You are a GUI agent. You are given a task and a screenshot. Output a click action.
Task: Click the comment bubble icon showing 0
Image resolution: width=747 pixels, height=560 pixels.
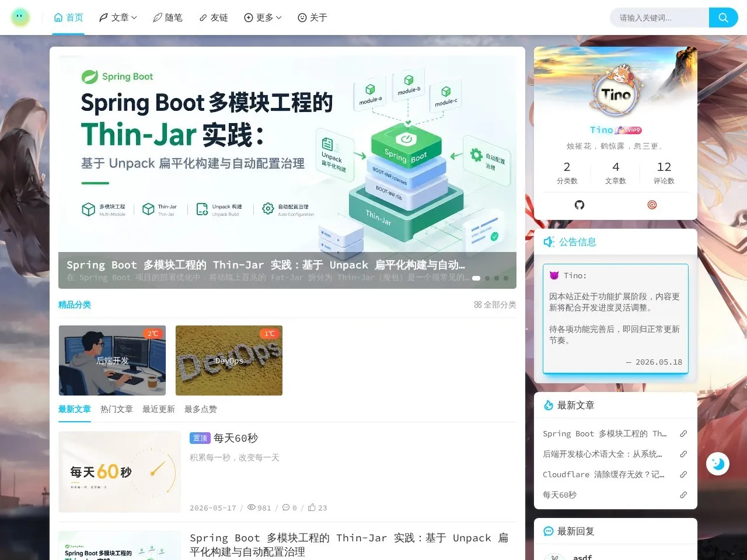(286, 508)
